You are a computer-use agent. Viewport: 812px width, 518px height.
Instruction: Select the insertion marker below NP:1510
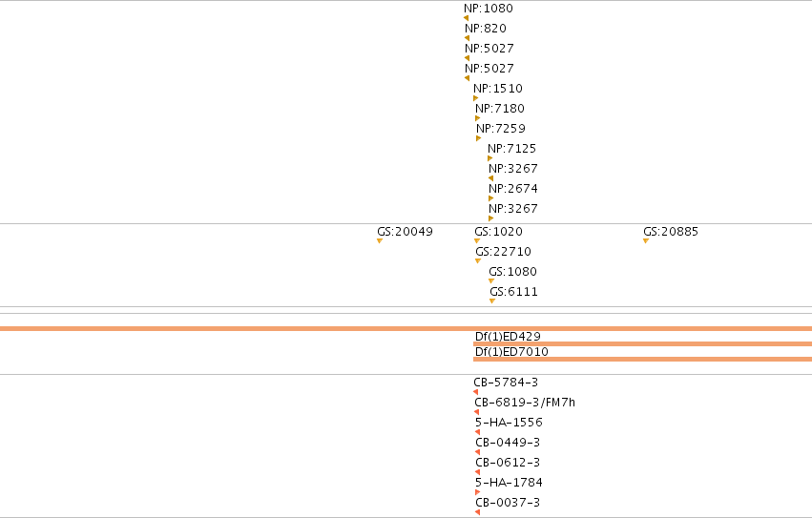[x=475, y=98]
